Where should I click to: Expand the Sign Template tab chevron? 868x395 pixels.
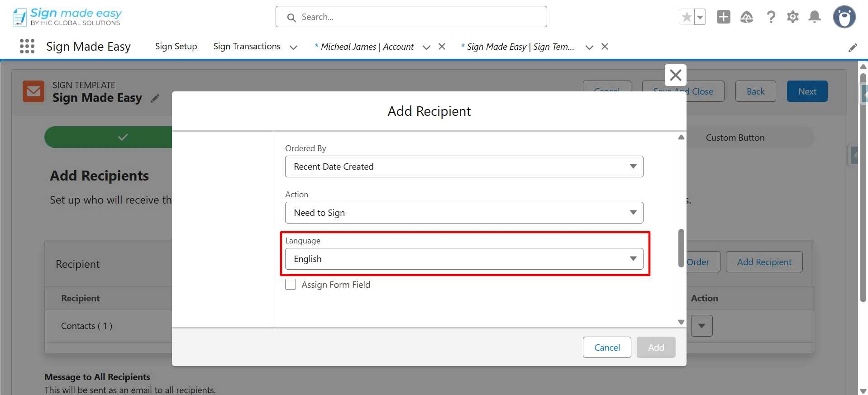589,47
